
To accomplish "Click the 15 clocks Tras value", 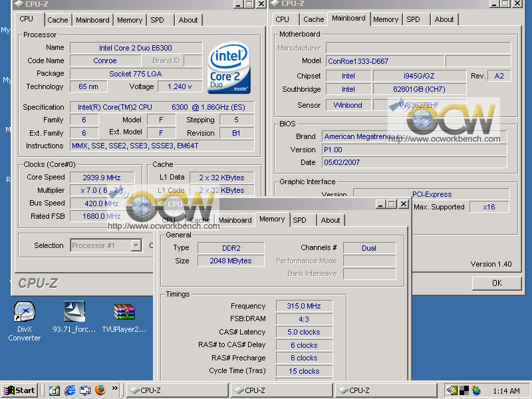I will (x=304, y=371).
